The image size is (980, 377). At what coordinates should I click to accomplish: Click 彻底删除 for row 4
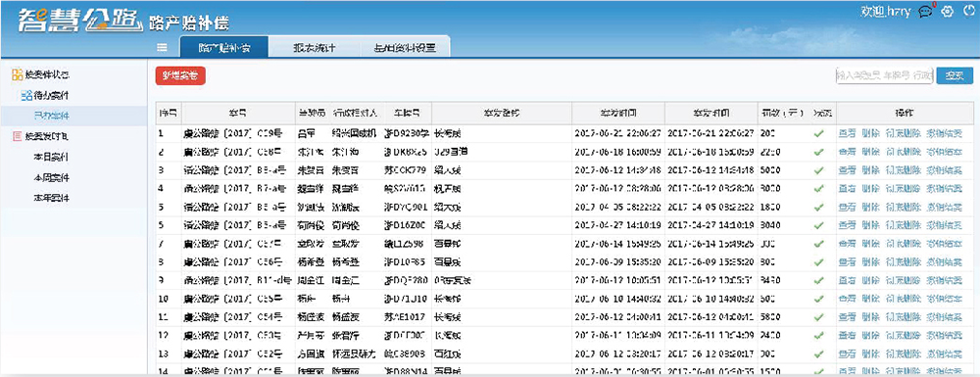pyautogui.click(x=903, y=188)
